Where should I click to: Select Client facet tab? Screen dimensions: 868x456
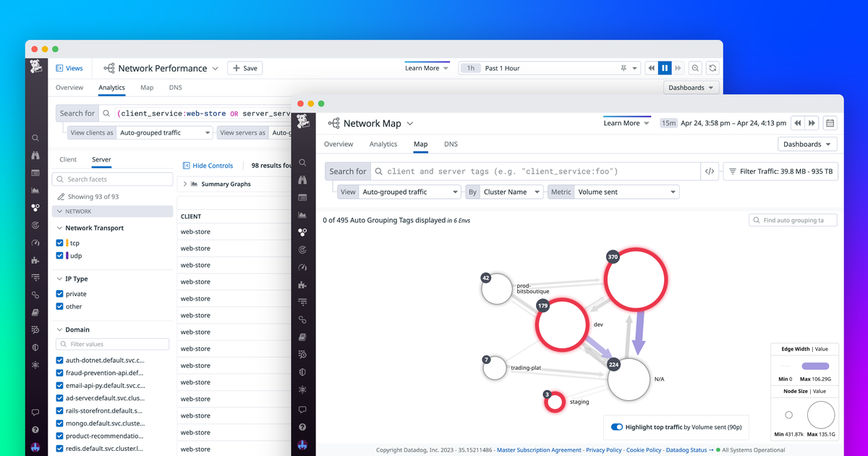pyautogui.click(x=68, y=159)
